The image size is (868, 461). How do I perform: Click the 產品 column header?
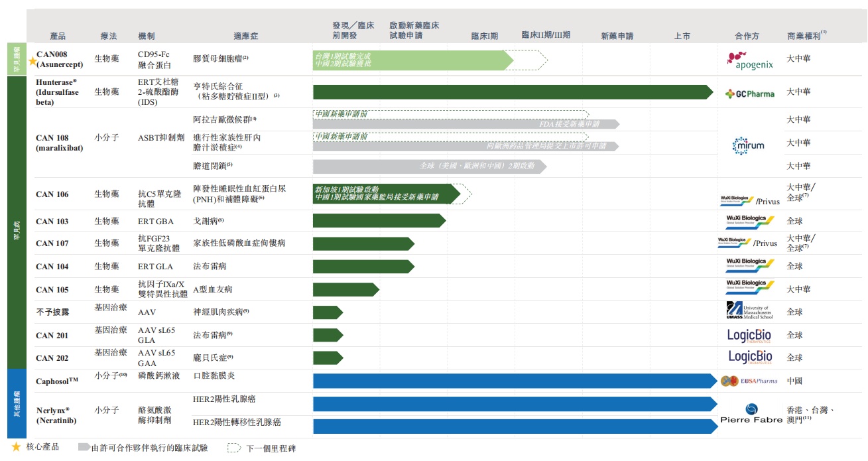tap(58, 36)
